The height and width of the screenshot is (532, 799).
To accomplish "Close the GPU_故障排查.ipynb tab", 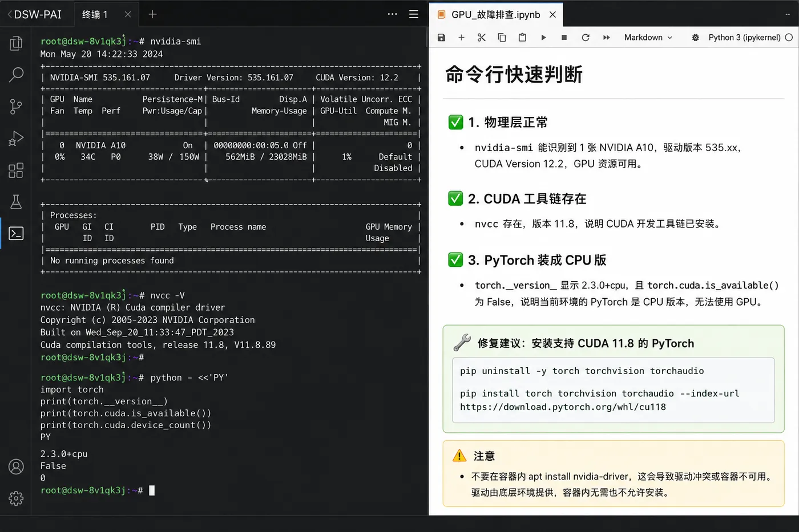I will coord(552,14).
